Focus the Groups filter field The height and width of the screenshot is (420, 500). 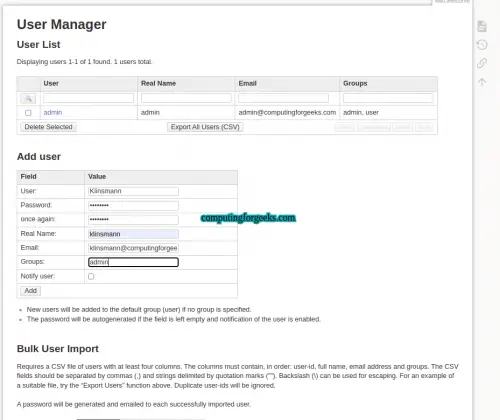click(x=388, y=98)
